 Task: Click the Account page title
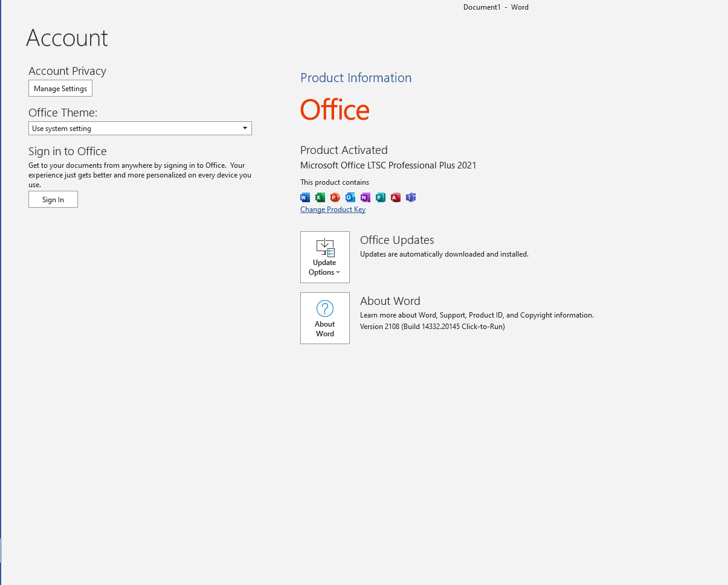67,38
